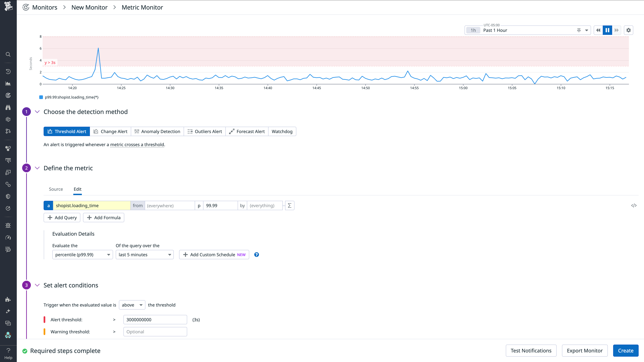The height and width of the screenshot is (362, 644).
Task: Click the blue help question mark icon
Action: [x=256, y=255]
